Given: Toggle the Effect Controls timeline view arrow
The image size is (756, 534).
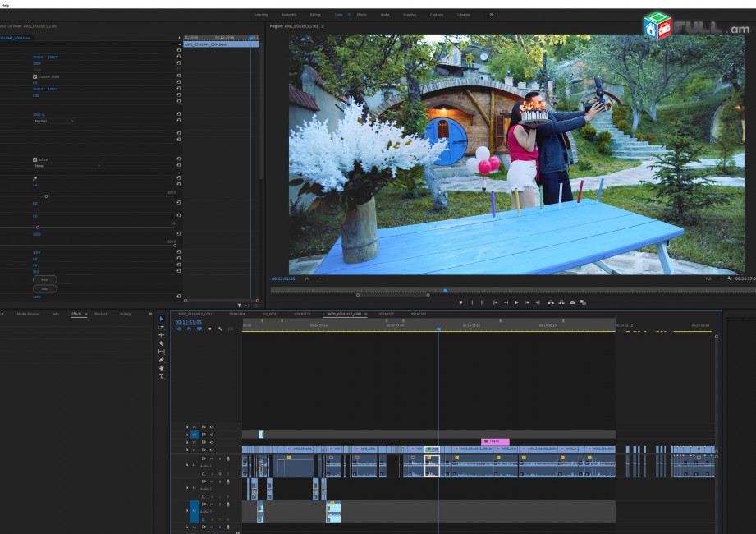Looking at the screenshot, I should pyautogui.click(x=180, y=37).
